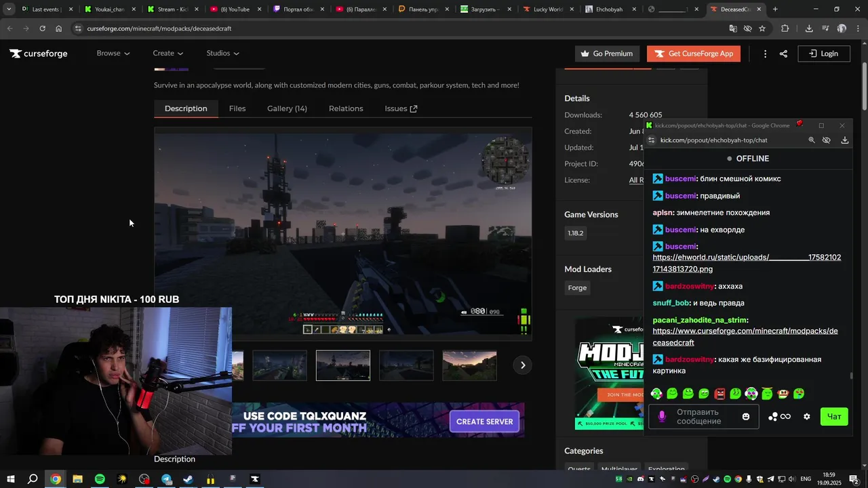Open the browser extensions puzzle icon
868x488 pixels.
tap(785, 28)
